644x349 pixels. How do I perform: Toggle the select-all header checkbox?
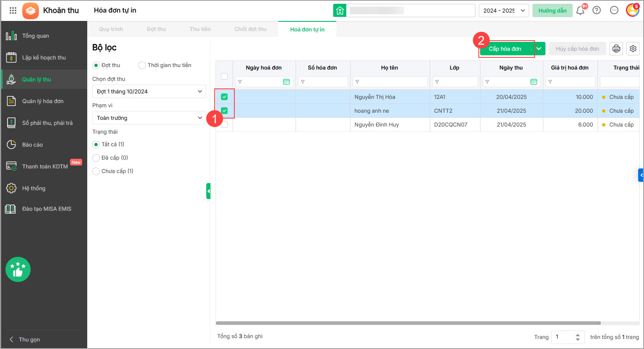pos(224,76)
